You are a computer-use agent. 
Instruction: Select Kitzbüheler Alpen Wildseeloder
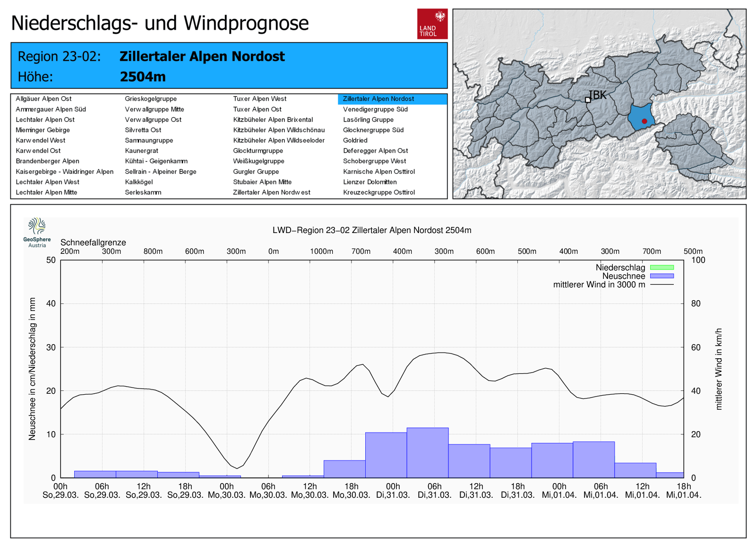coord(279,140)
